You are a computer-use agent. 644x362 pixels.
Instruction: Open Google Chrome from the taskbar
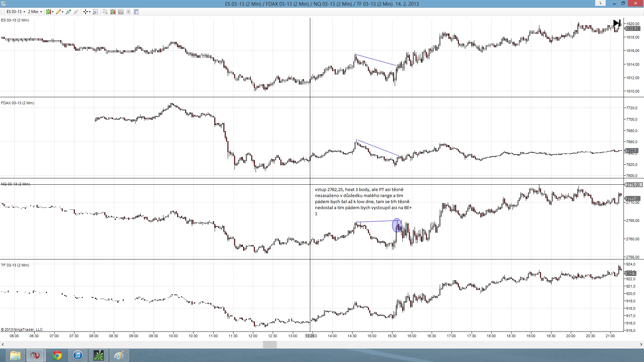(57, 355)
